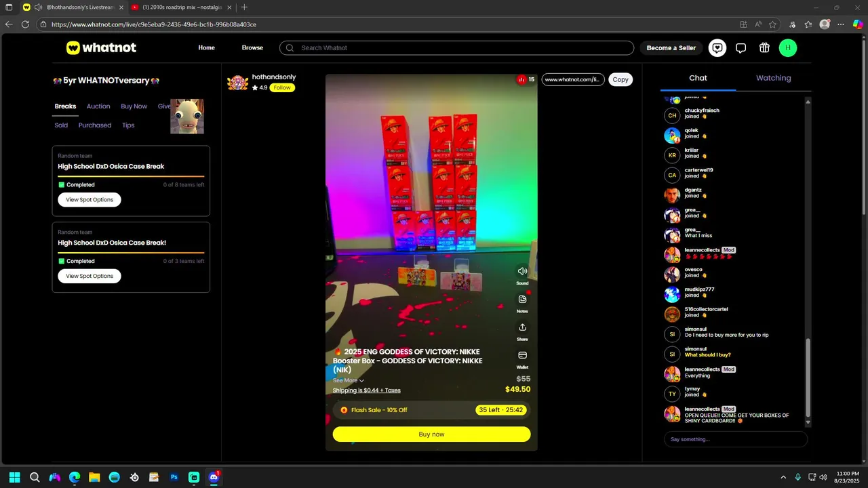Click Home in navigation
Image resolution: width=868 pixels, height=488 pixels.
(206, 47)
